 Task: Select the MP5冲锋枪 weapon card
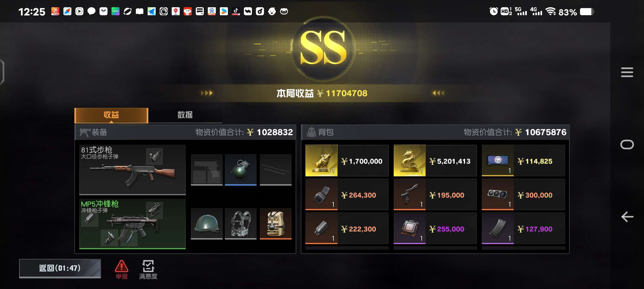coord(132,224)
